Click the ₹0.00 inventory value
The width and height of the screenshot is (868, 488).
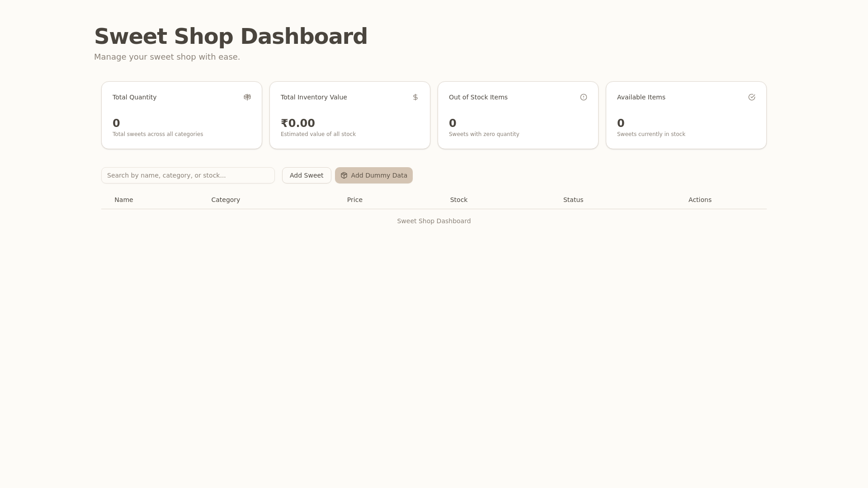coord(298,123)
